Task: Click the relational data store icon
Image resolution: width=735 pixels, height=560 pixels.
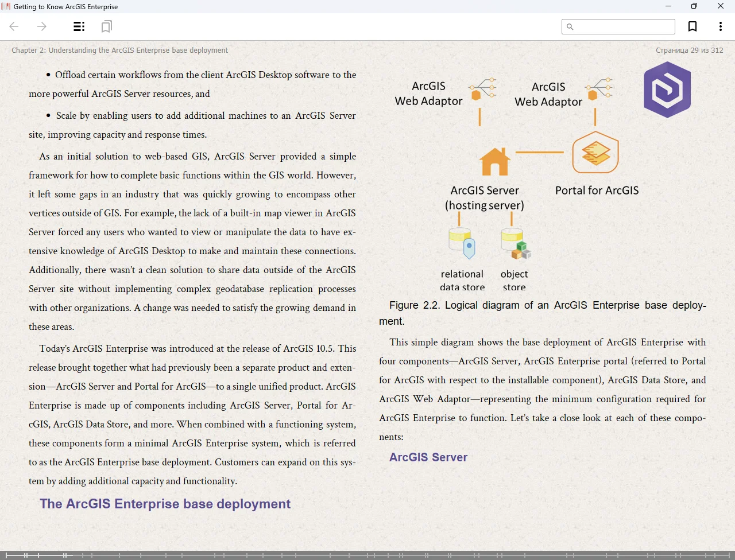Action: (462, 243)
